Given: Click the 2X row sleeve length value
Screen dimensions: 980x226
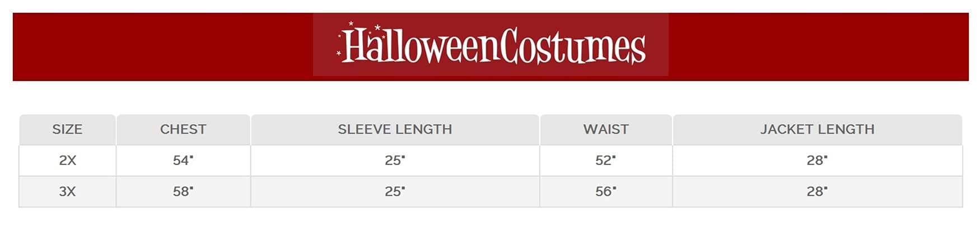Looking at the screenshot, I should coord(395,161).
